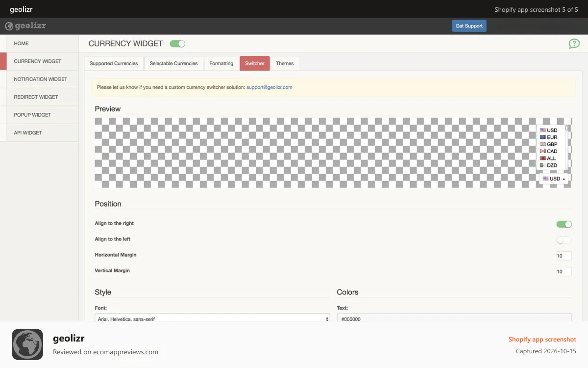Select the CAD flag in the currency list
Image resolution: width=588 pixels, height=368 pixels.
pos(543,151)
